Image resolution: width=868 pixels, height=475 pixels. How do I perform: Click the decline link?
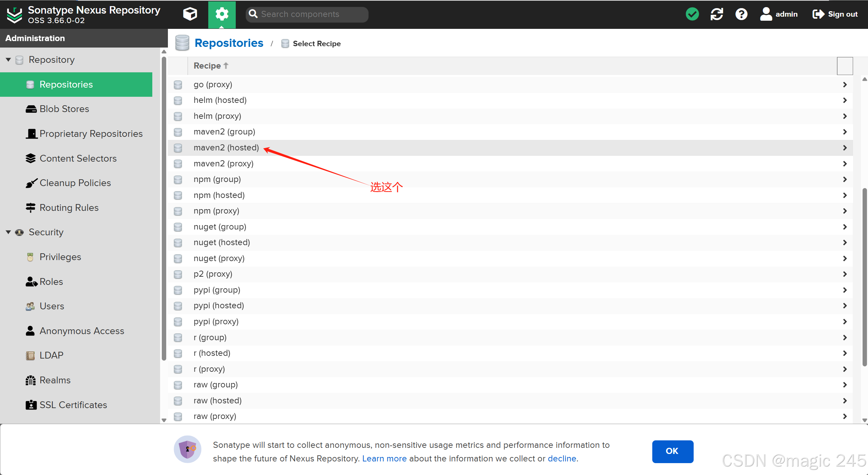click(x=562, y=459)
